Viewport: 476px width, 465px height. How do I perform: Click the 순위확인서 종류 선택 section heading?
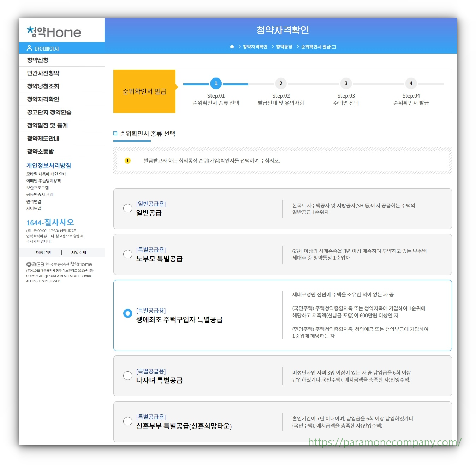click(147, 134)
